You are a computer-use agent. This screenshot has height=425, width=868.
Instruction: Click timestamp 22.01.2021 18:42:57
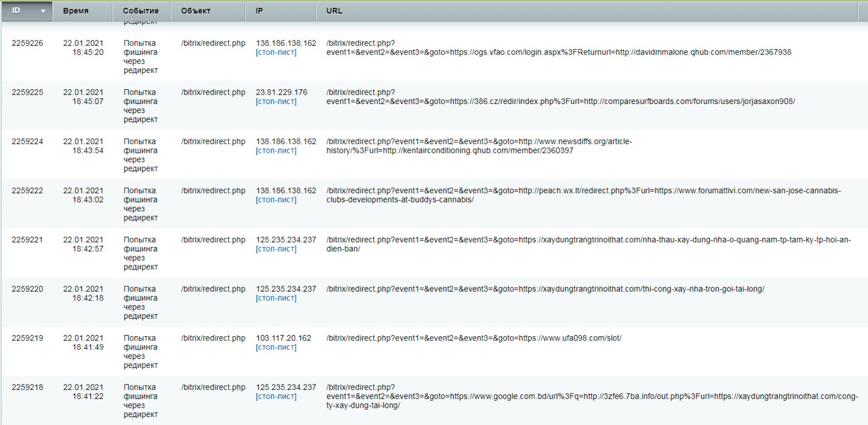coord(84,244)
